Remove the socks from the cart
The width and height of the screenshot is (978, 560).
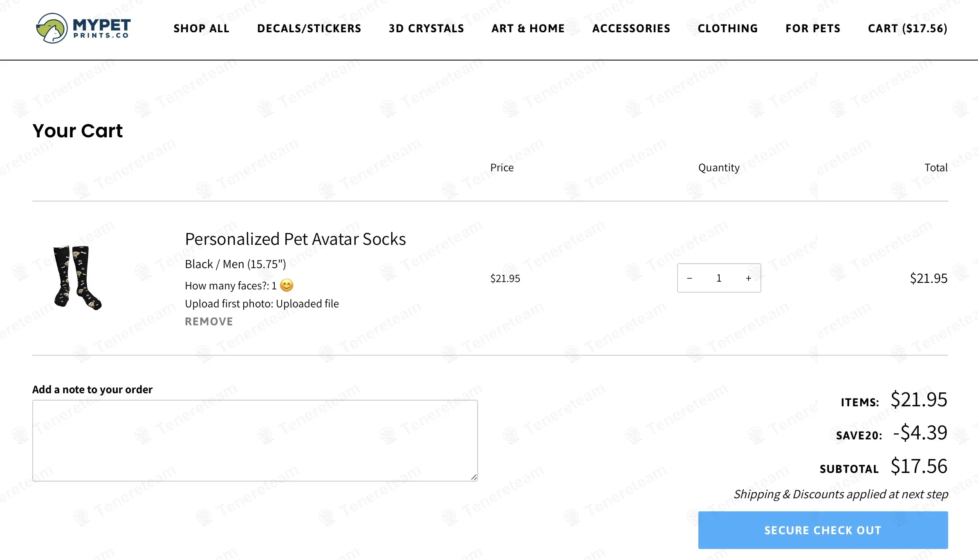(209, 322)
